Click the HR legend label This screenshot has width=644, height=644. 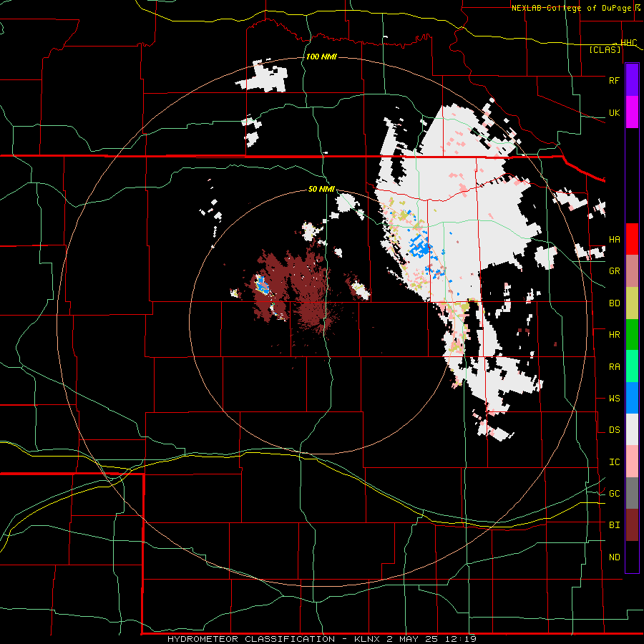click(614, 335)
